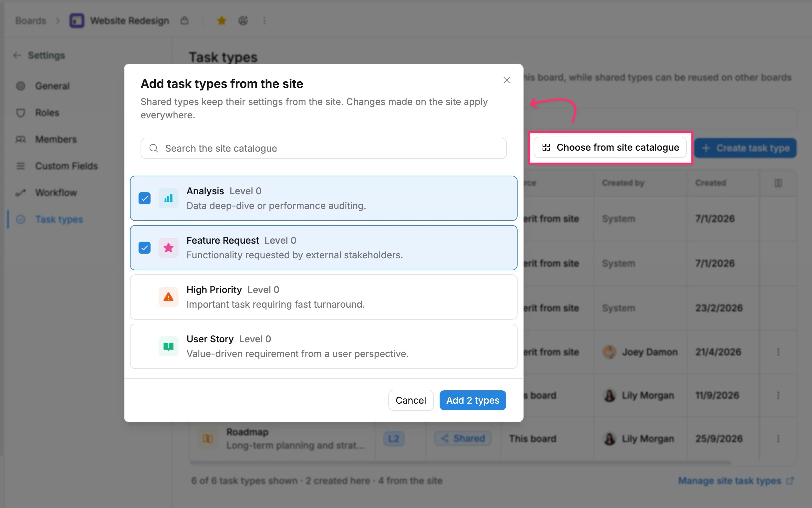
Task: Click the external link icon beside Manage site task types
Action: click(790, 481)
